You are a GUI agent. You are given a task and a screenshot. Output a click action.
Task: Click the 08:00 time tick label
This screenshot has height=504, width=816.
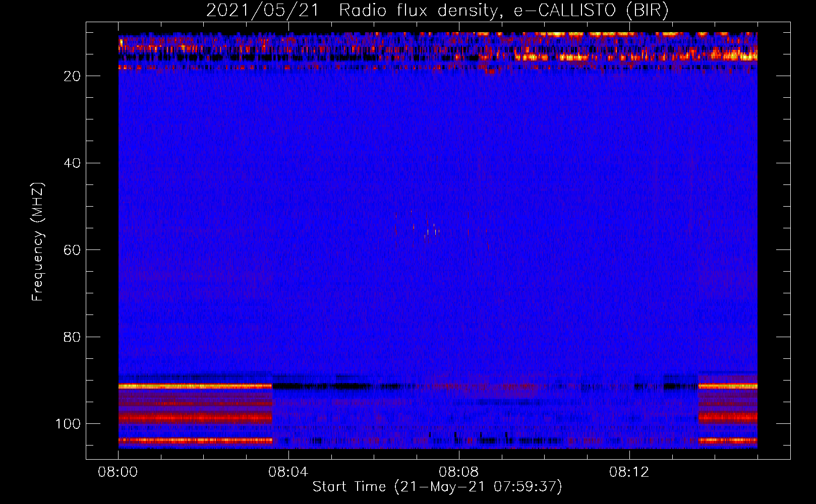point(118,472)
